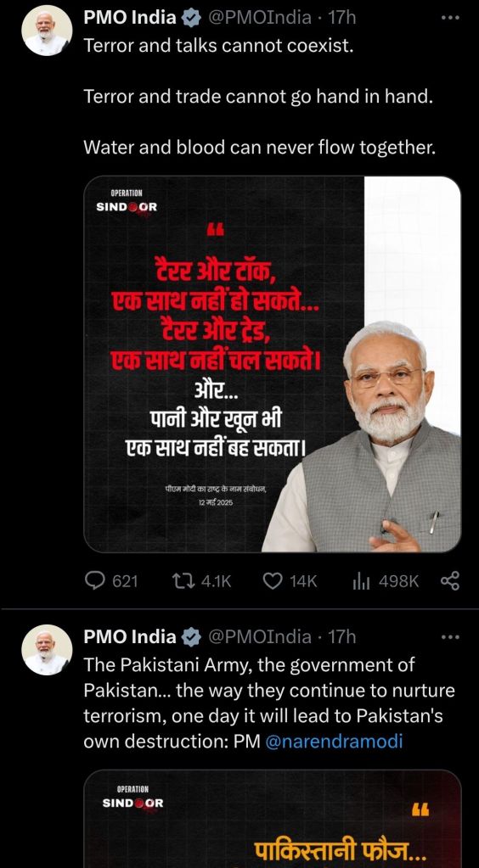The width and height of the screenshot is (479, 868).
Task: Click verified badge on second tweet
Action: coord(192,638)
